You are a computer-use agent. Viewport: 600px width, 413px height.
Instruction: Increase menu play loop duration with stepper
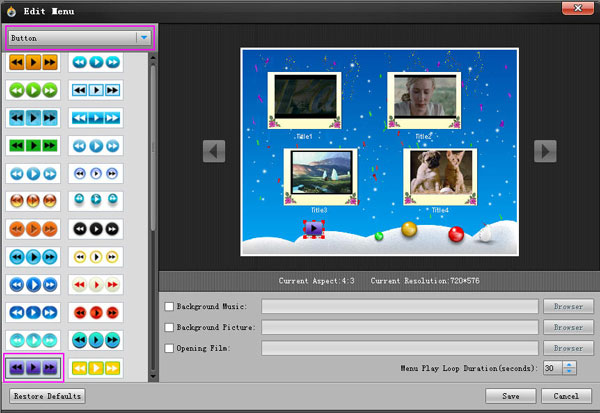pos(570,364)
